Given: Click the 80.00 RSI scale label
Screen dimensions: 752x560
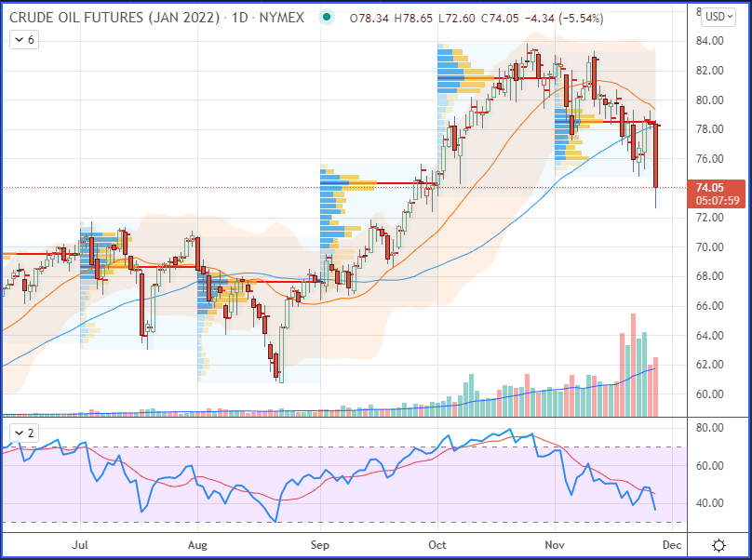Looking at the screenshot, I should (710, 428).
